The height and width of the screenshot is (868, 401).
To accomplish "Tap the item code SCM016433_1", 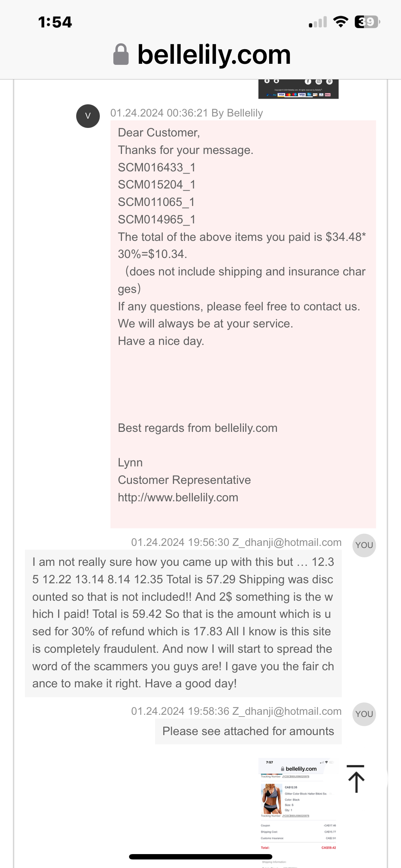I will (x=156, y=167).
